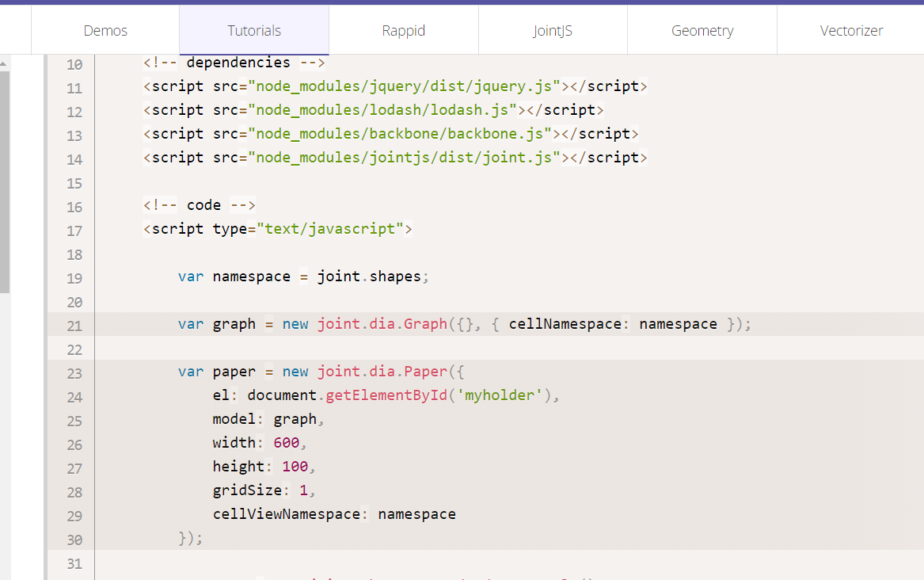Click line number 21 in gutter
924x580 pixels.
(74, 326)
